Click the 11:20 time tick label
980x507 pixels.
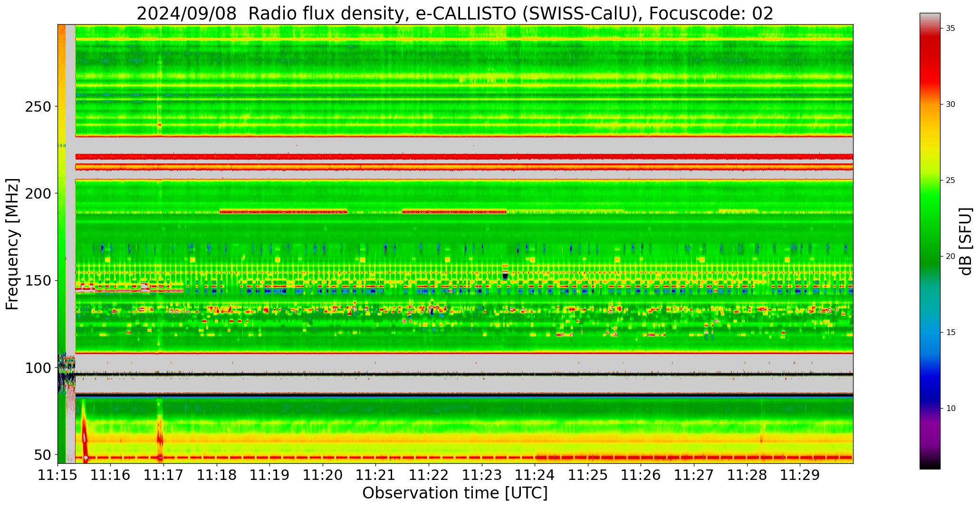pos(323,475)
